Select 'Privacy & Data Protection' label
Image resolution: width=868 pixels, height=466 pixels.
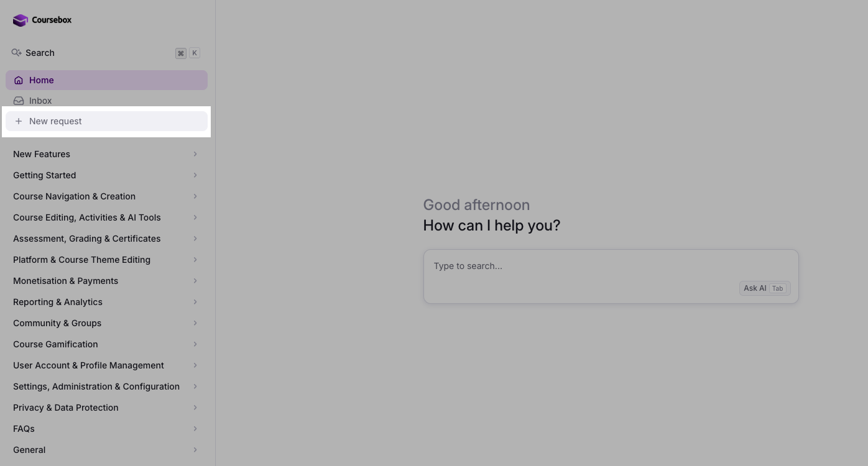click(66, 408)
